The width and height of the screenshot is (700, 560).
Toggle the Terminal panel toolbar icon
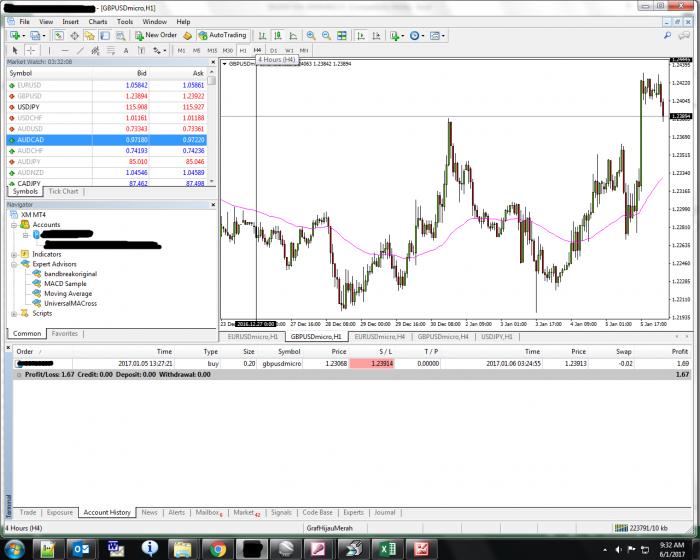105,35
